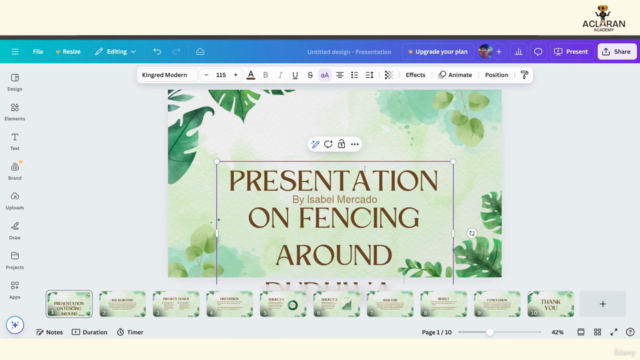The width and height of the screenshot is (640, 360).
Task: Click the font size 115 field
Action: pyautogui.click(x=221, y=75)
